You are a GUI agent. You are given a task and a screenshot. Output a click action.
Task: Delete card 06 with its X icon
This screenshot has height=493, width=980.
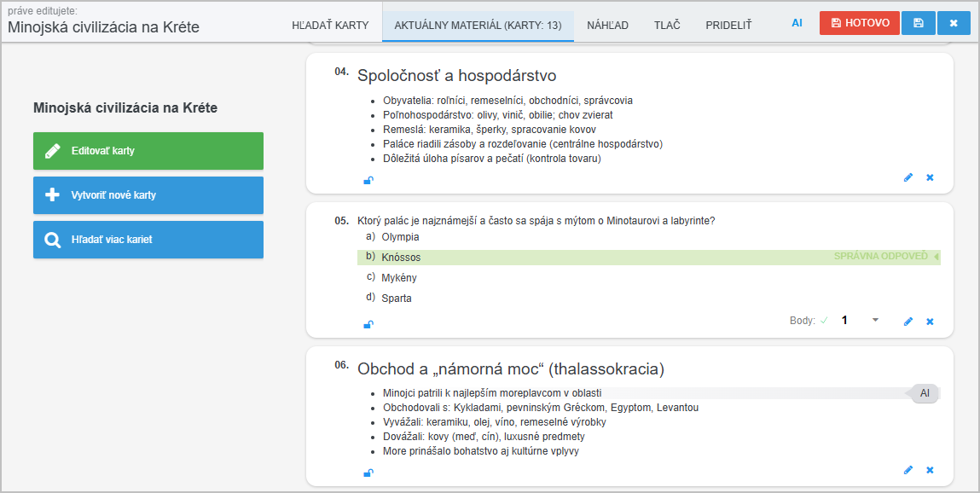tap(930, 470)
